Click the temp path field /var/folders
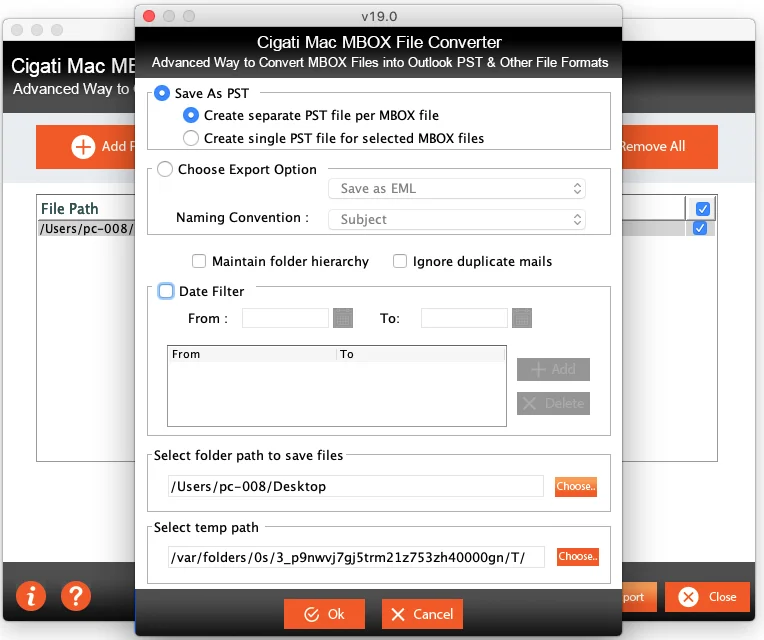This screenshot has width=764, height=640. point(356,557)
